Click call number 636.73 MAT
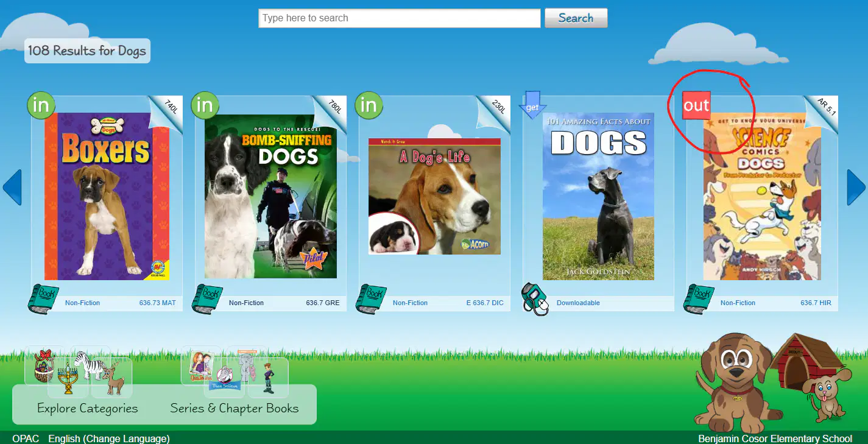Image resolution: width=868 pixels, height=444 pixels. click(158, 303)
